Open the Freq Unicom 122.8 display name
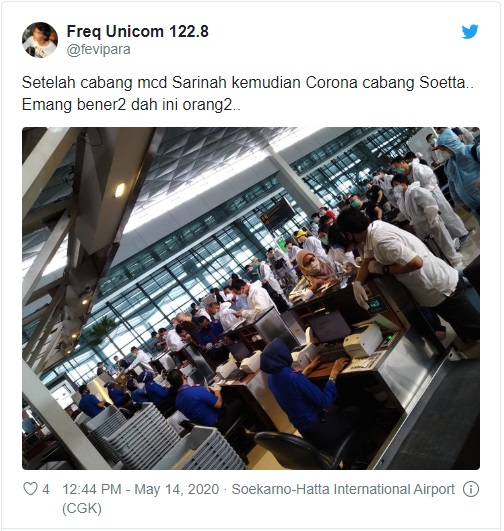The width and height of the screenshot is (504, 531). coord(138,31)
